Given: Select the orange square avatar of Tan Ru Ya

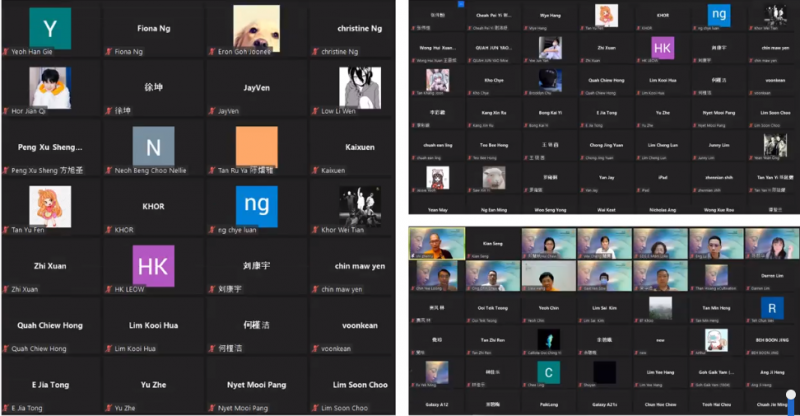Looking at the screenshot, I should (x=256, y=146).
